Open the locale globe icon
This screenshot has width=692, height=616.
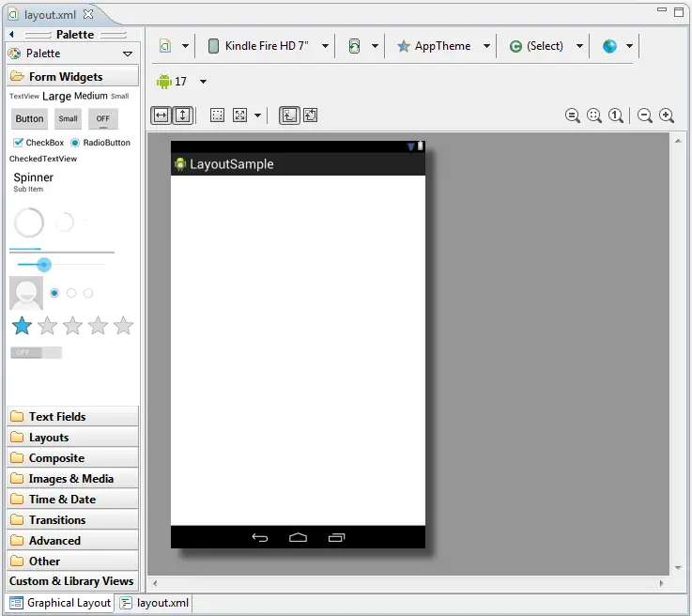[x=610, y=46]
